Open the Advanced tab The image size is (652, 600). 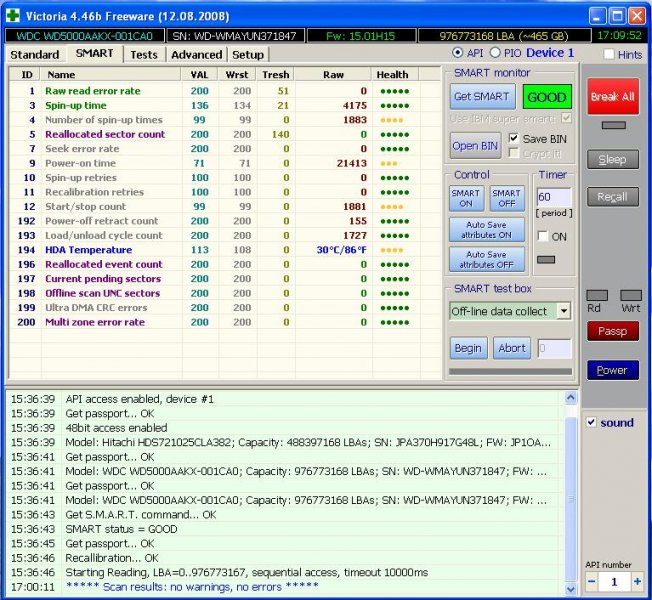coord(196,54)
